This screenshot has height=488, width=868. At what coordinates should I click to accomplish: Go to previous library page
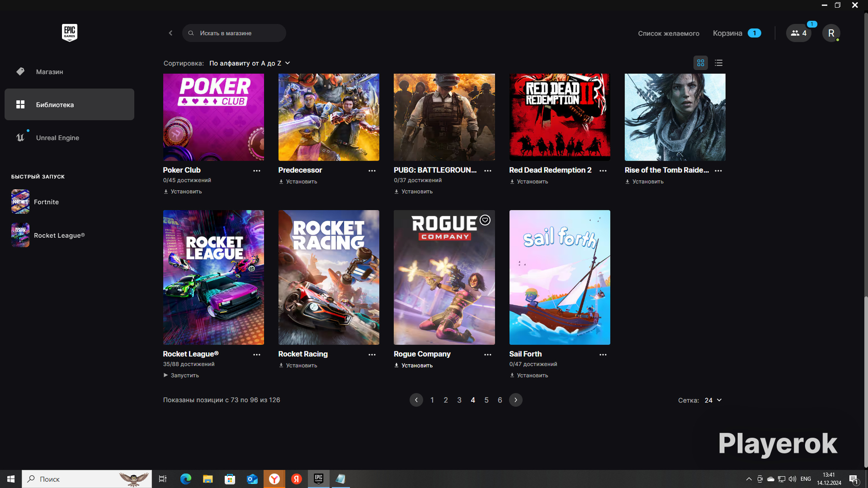pyautogui.click(x=416, y=400)
